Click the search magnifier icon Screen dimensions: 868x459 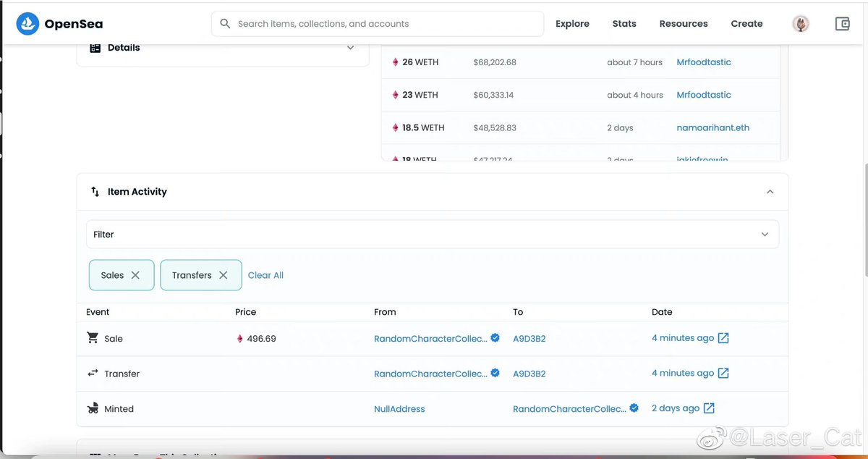click(225, 24)
